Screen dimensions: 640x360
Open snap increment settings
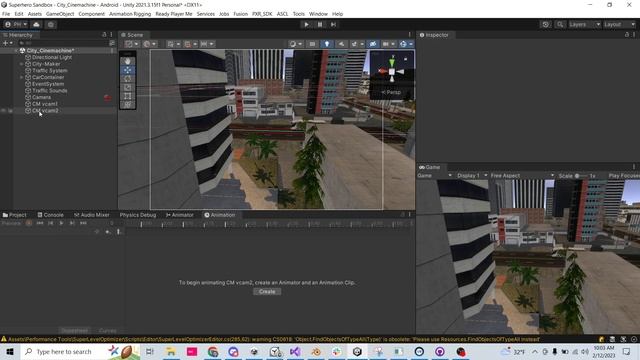[207, 44]
